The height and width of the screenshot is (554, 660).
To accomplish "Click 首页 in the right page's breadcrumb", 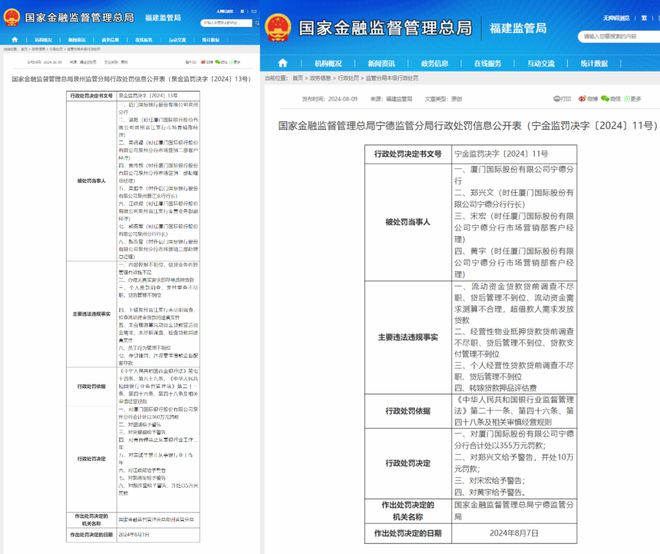I will tap(298, 78).
